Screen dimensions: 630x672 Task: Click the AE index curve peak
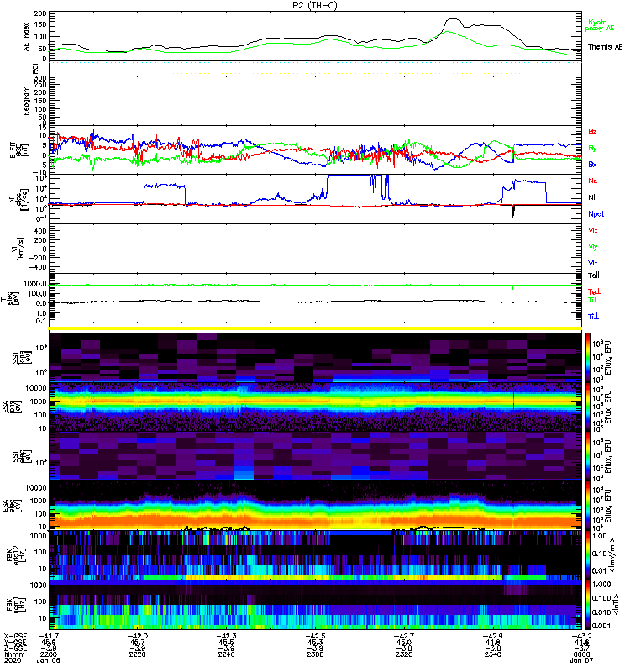tap(454, 19)
